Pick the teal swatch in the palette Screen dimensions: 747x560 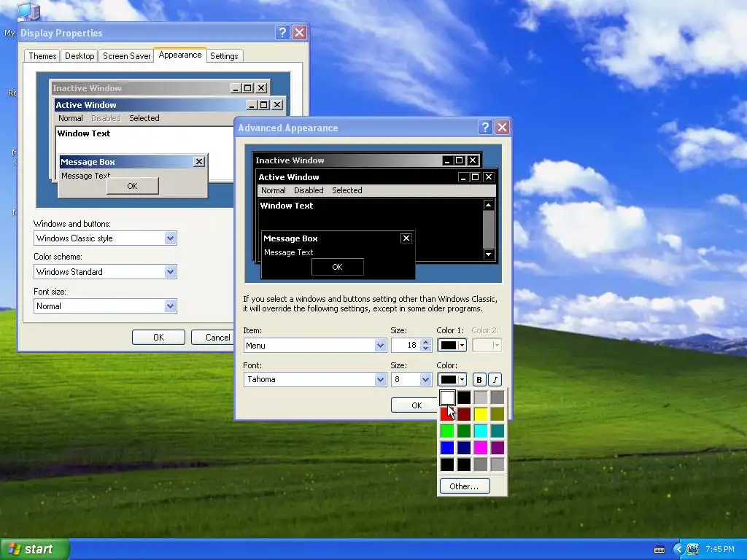[x=498, y=431]
